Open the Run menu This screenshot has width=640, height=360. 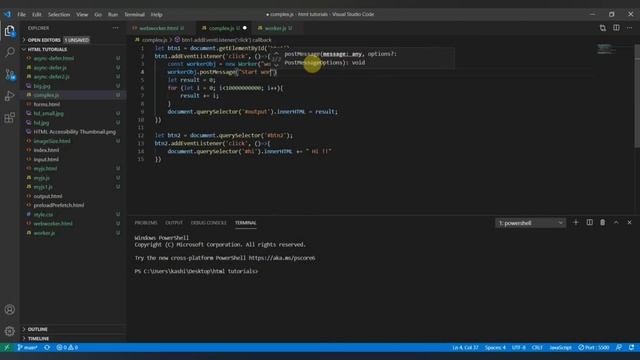tap(113, 14)
